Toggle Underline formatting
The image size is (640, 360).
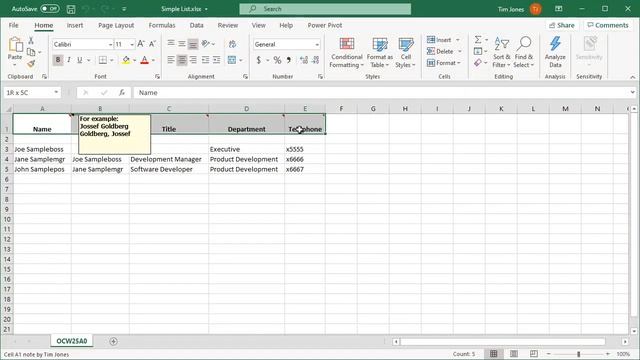point(80,60)
